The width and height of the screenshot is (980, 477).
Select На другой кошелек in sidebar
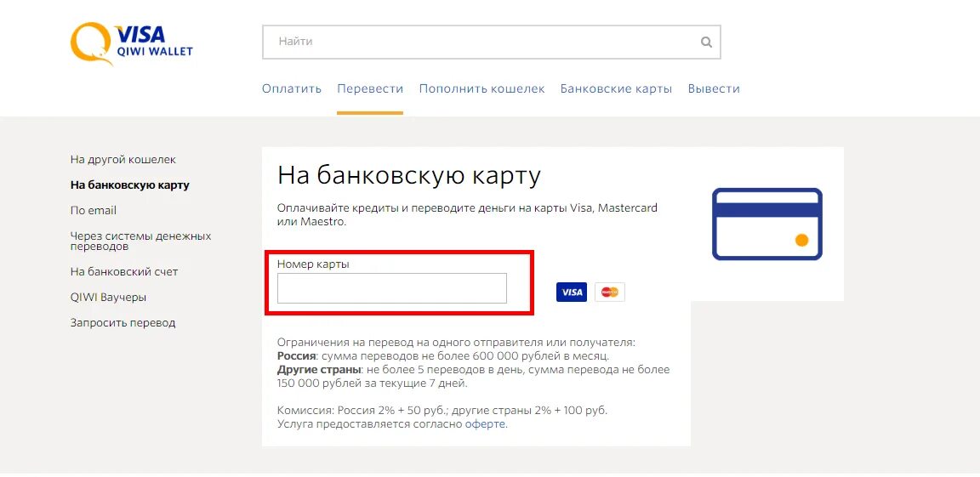click(x=123, y=160)
